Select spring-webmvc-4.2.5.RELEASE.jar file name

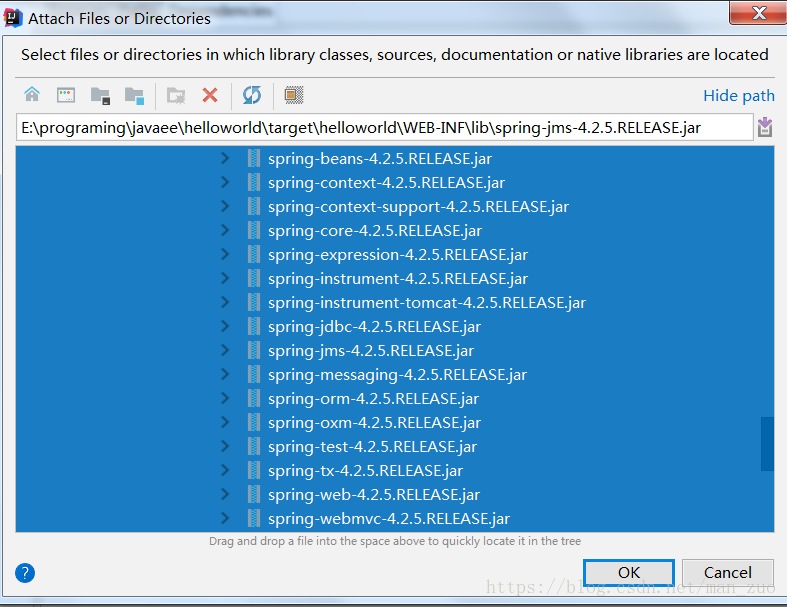[x=389, y=519]
